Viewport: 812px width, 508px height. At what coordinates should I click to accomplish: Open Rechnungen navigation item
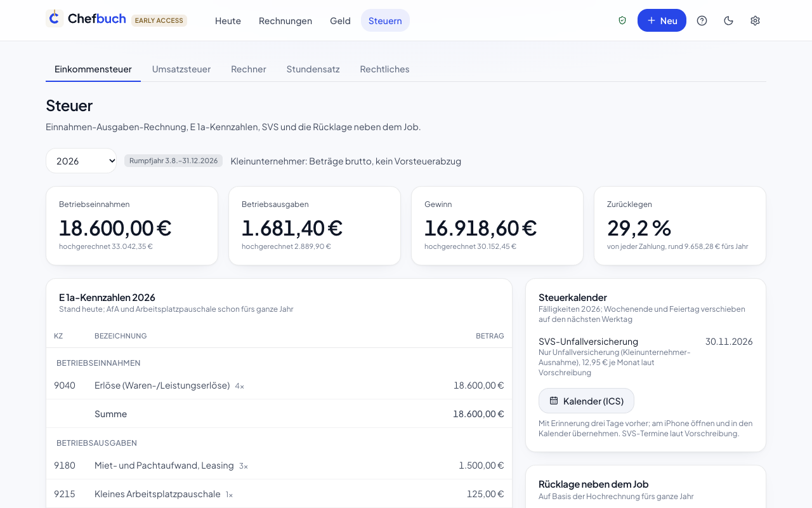coord(285,20)
